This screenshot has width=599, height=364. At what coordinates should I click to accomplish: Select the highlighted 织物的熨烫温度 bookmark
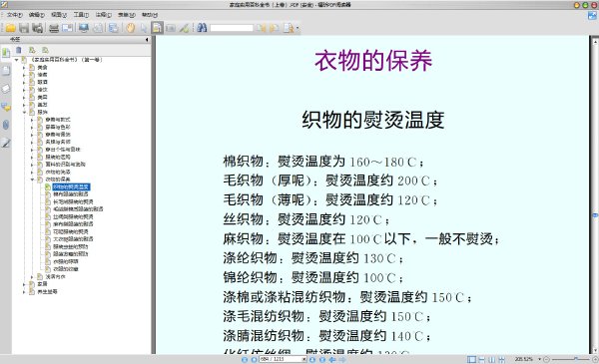coord(71,186)
